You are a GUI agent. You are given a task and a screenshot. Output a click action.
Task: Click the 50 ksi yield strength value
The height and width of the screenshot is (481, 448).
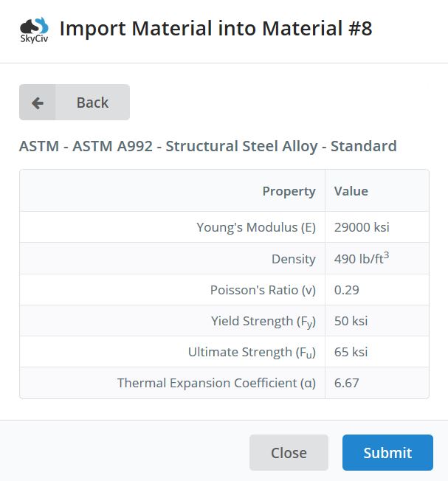point(351,321)
